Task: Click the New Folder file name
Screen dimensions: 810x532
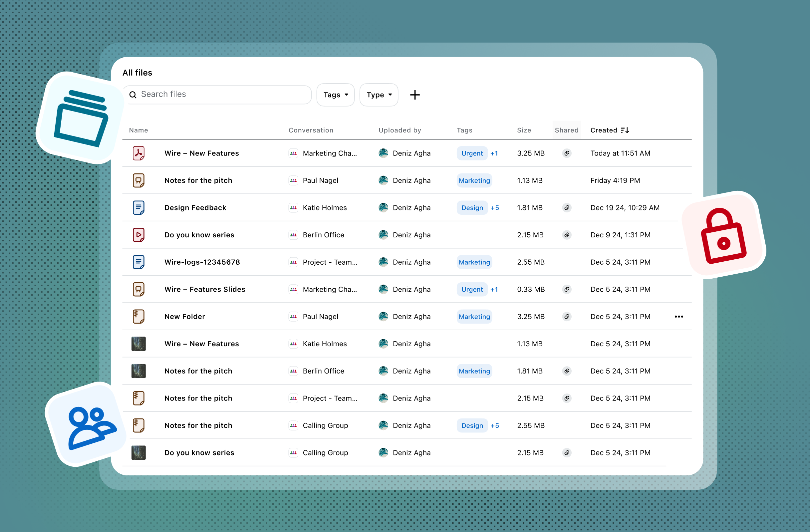Action: click(x=185, y=317)
